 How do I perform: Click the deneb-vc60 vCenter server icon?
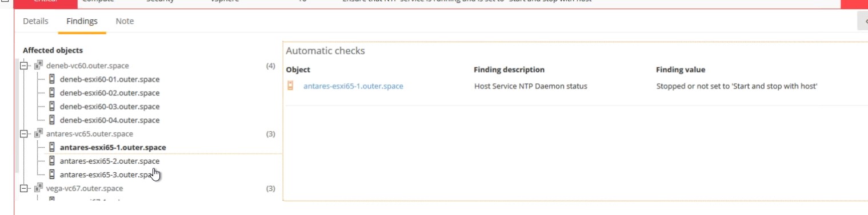38,65
